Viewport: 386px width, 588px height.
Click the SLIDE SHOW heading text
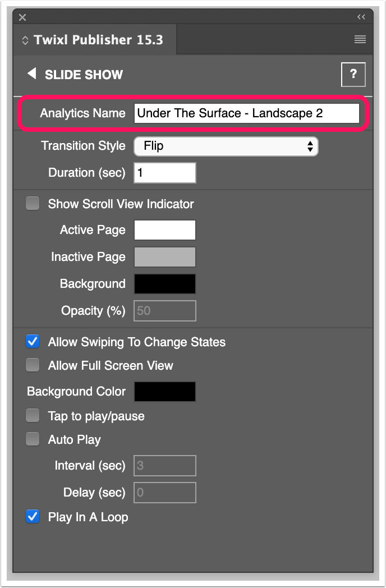tap(84, 75)
